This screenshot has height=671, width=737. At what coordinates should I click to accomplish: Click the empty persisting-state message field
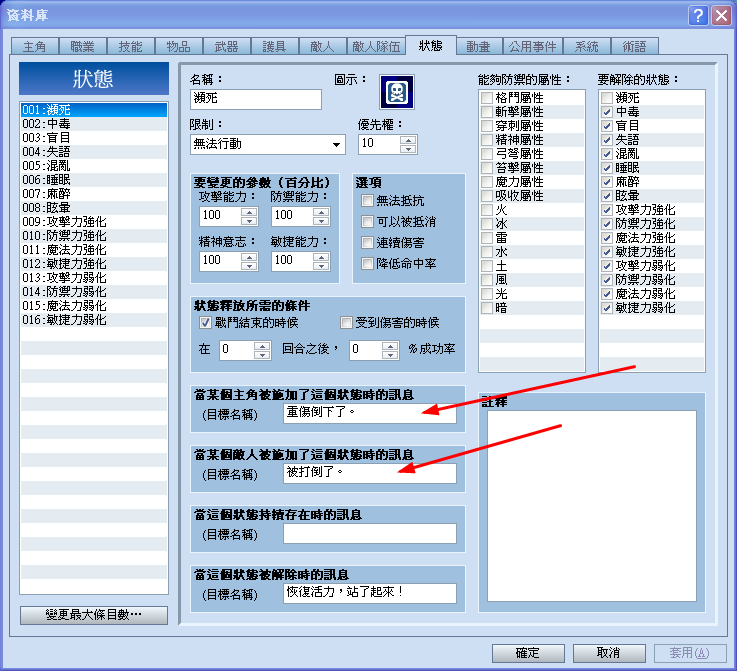tap(369, 533)
